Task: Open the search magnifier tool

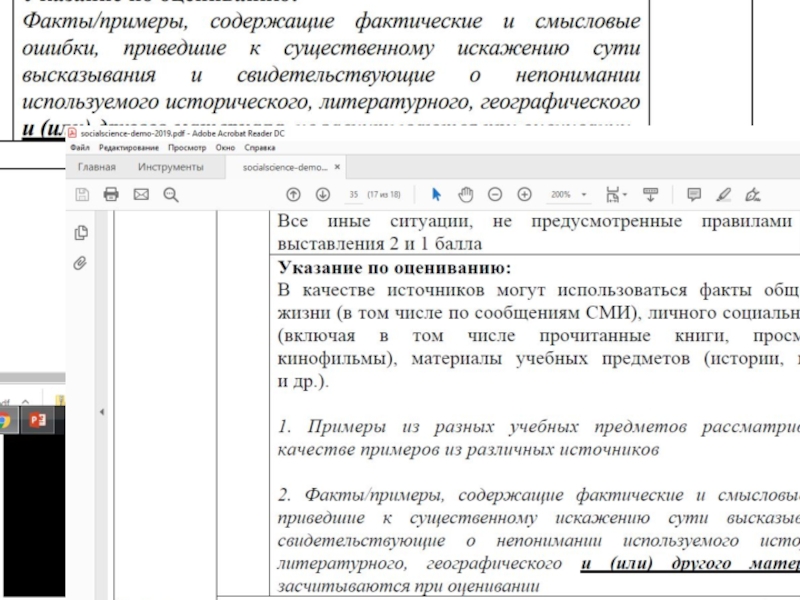Action: pos(170,194)
